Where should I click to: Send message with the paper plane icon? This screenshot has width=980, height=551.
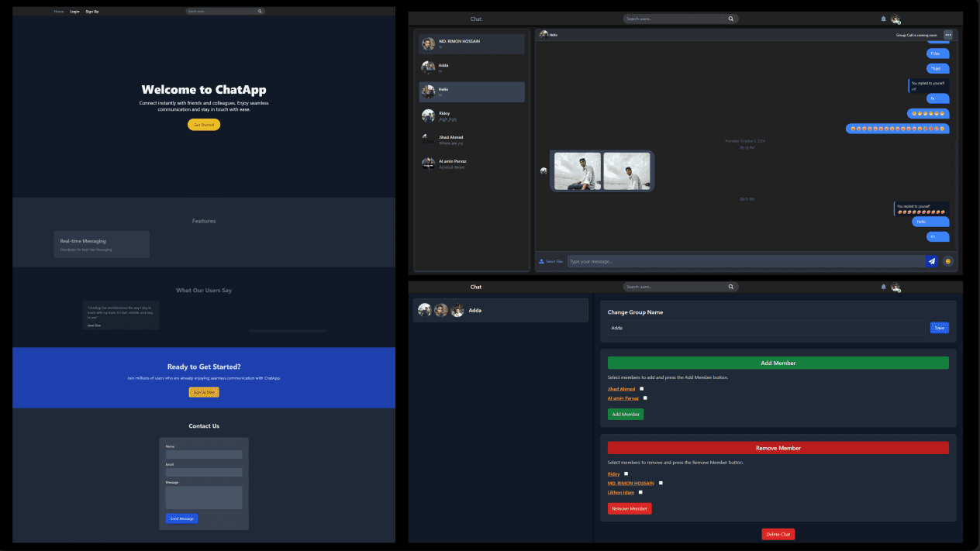point(932,261)
